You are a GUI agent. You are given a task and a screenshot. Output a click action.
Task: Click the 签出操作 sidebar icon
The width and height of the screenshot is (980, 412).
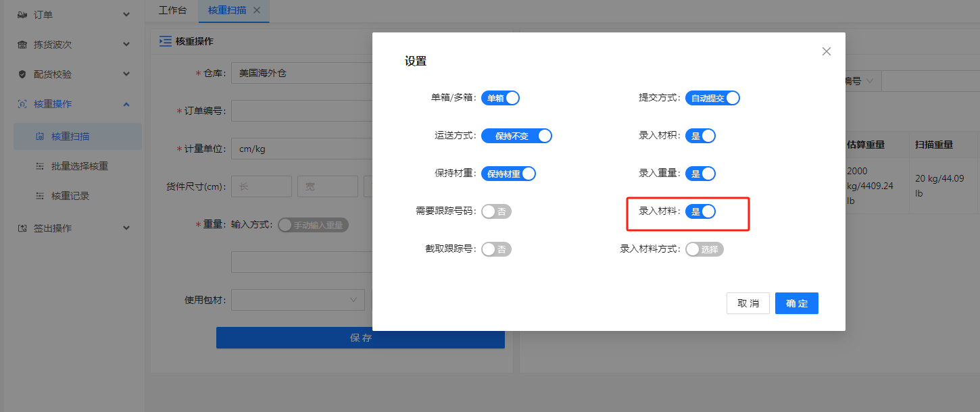(22, 228)
